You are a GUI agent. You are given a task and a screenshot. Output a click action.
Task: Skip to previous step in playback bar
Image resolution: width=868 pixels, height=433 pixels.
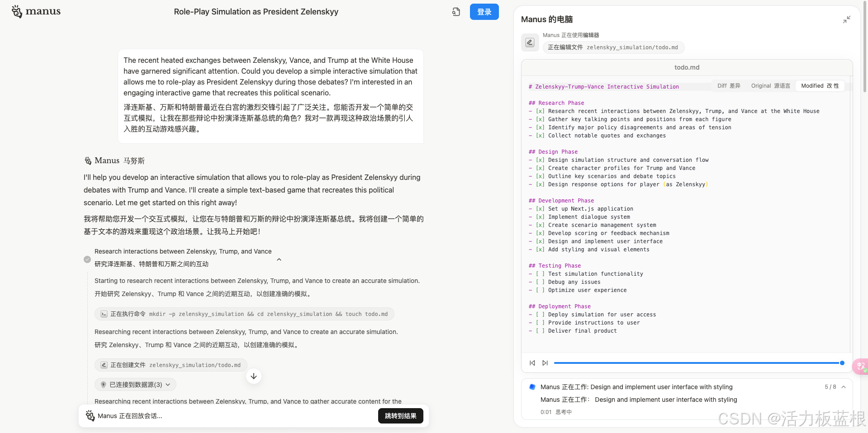click(532, 363)
